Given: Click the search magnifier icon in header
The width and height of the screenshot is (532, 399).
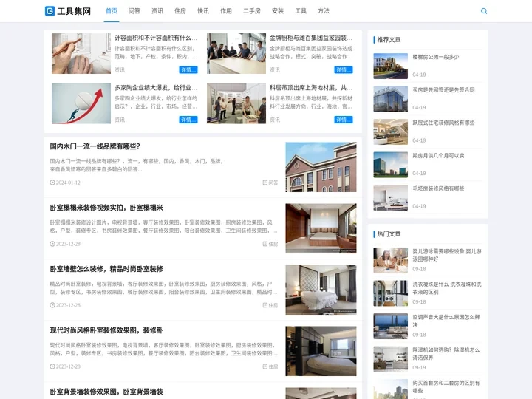Looking at the screenshot, I should point(484,11).
